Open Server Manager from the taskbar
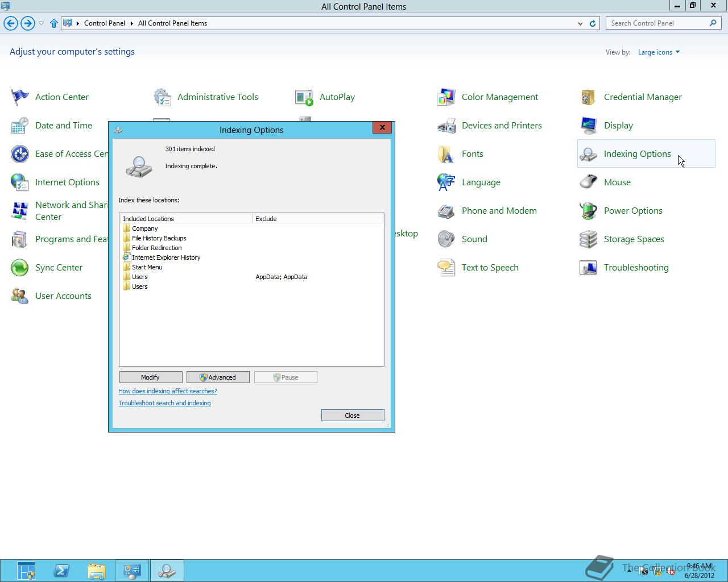The image size is (728, 582). (x=26, y=571)
